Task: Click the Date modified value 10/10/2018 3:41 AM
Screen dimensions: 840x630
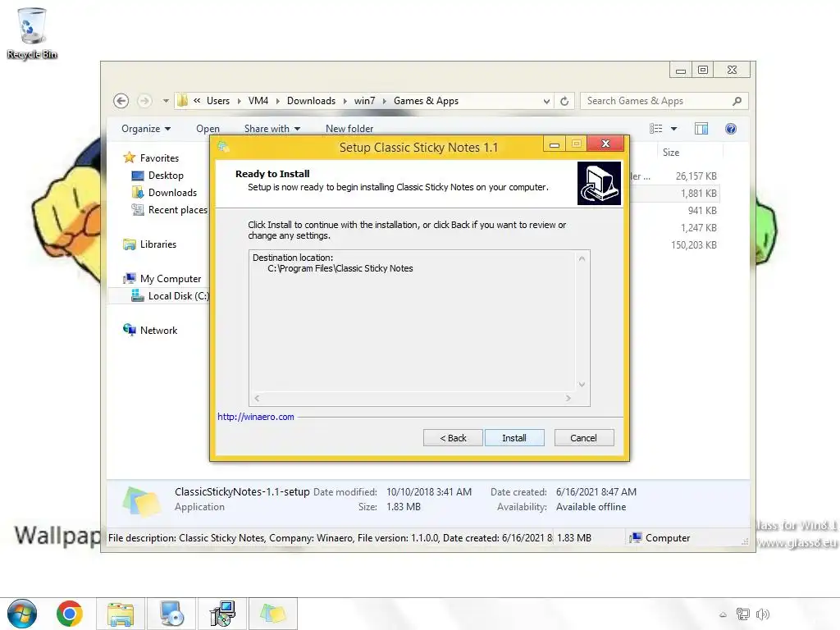Action: click(429, 492)
